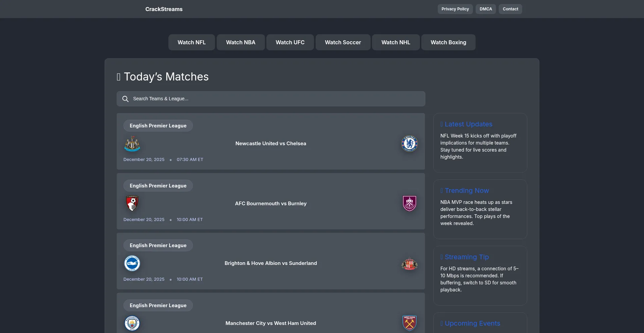Click the Chelsea club badge

click(x=409, y=144)
